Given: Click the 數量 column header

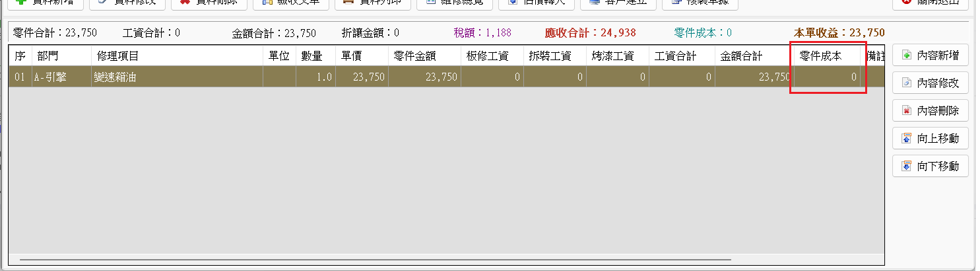Looking at the screenshot, I should coord(315,56).
